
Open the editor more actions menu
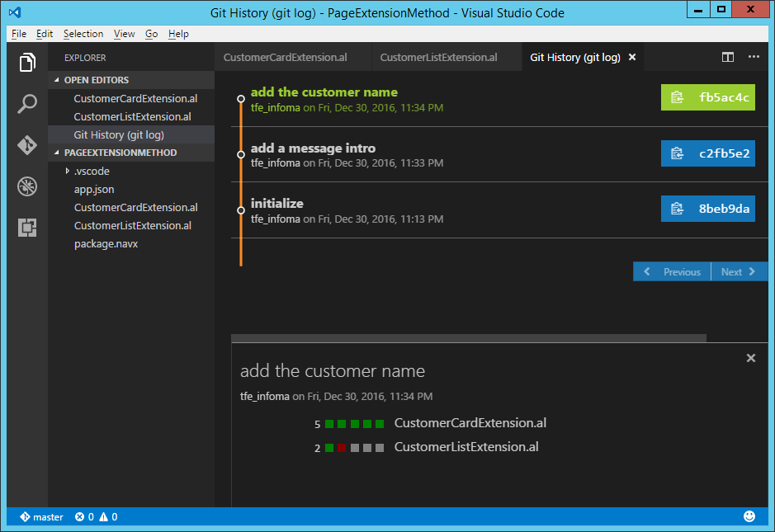click(754, 57)
